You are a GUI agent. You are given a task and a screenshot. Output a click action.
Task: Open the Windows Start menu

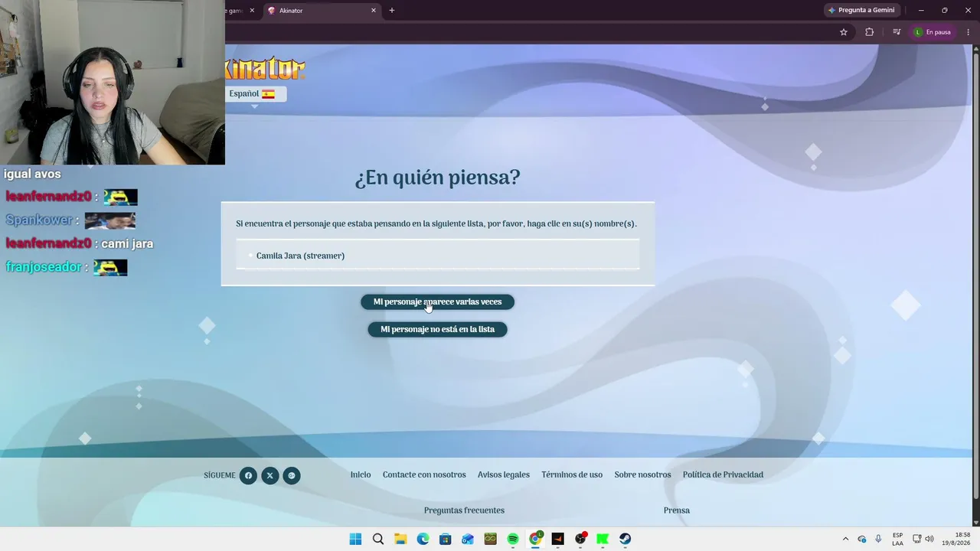pos(355,539)
